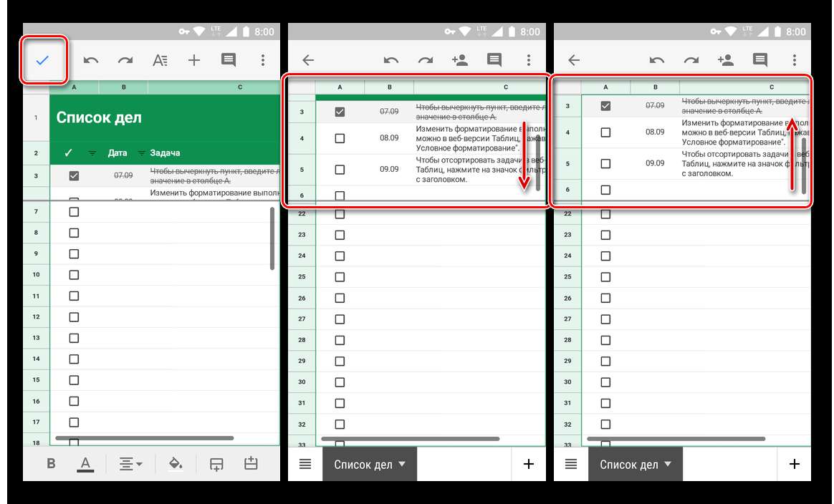Check row 25 checkbox in middle screen

coord(340,277)
